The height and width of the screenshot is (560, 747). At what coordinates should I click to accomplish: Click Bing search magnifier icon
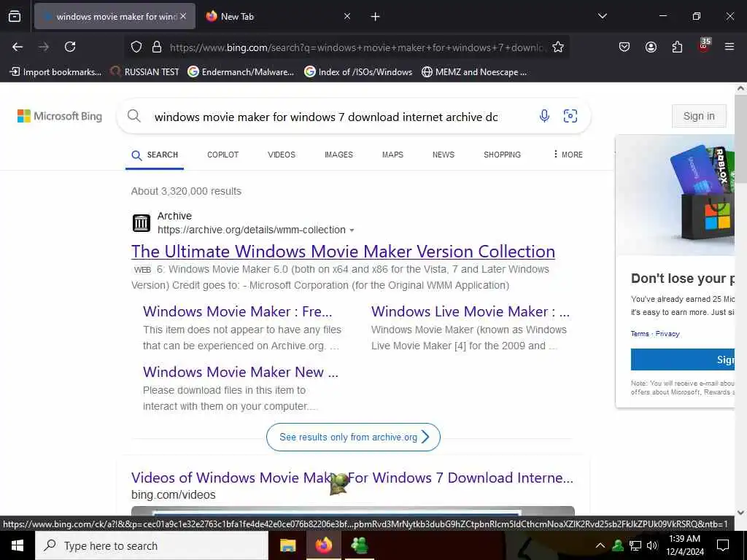click(x=134, y=116)
